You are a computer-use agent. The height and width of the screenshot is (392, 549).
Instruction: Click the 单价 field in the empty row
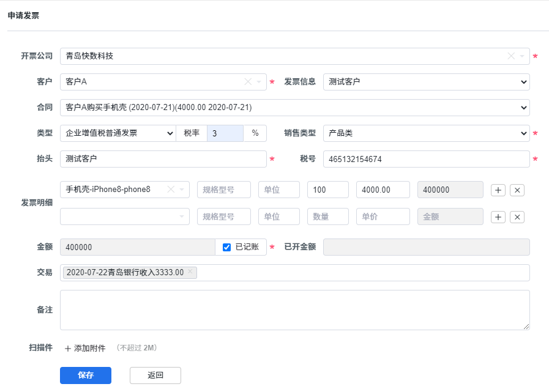coord(383,216)
